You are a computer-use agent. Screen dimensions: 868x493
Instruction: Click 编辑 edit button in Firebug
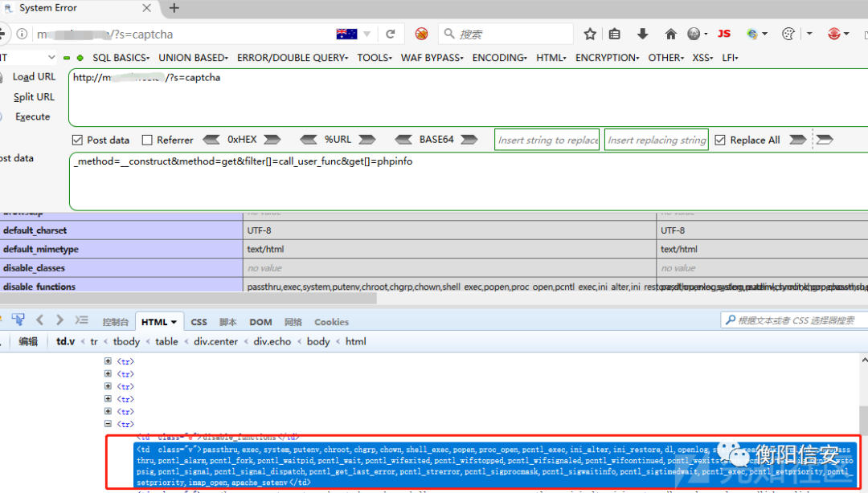click(28, 341)
